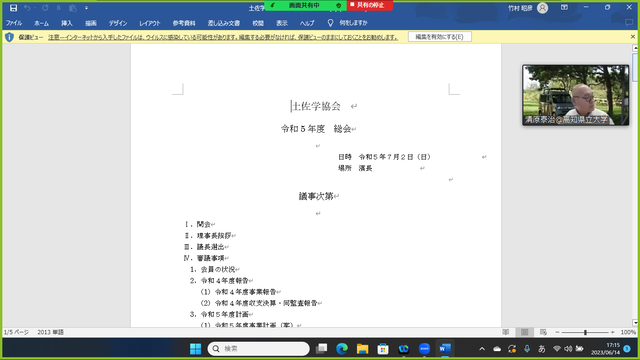This screenshot has height=360, width=640.
Task: Open the ファイル menu tab
Action: (13, 23)
